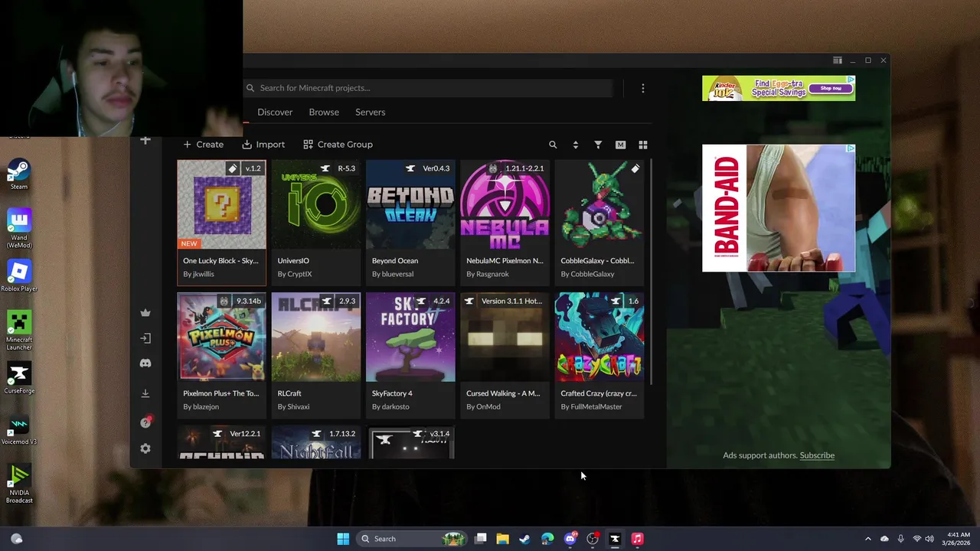Switch to the Servers tab
Viewport: 980px width, 551px height.
tap(370, 112)
